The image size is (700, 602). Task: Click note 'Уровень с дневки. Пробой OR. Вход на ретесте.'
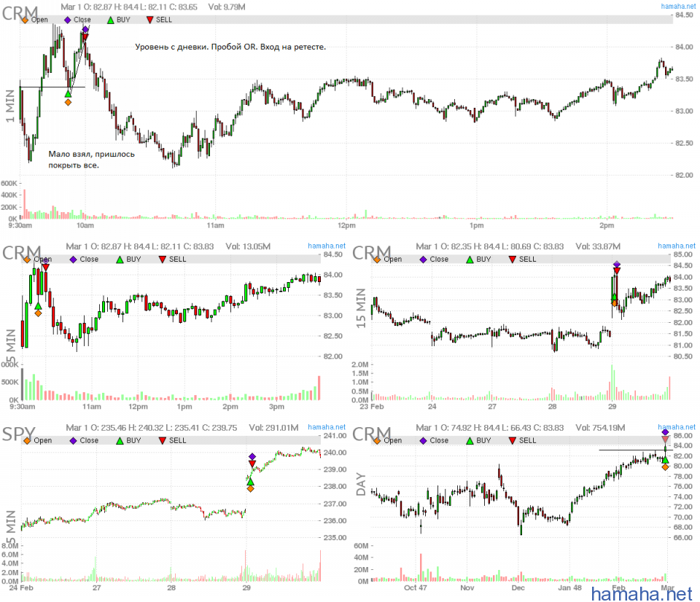[230, 47]
